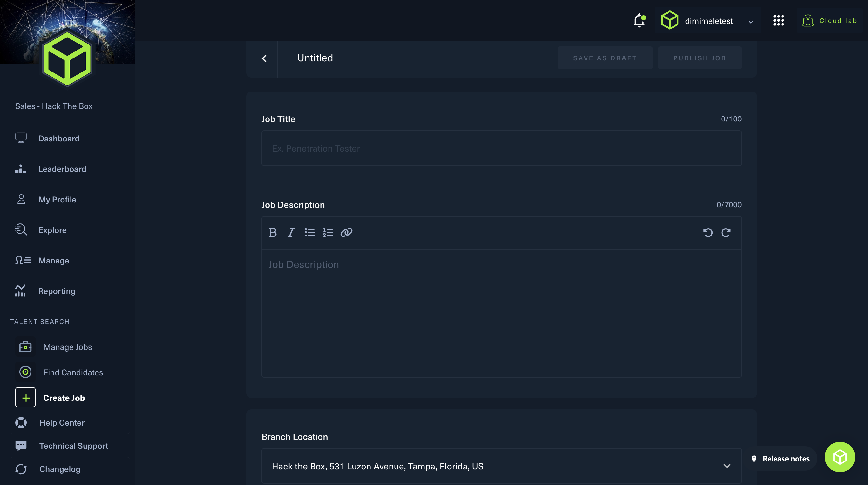Toggle bold formatting in Job Description
This screenshot has height=485, width=868.
point(273,233)
